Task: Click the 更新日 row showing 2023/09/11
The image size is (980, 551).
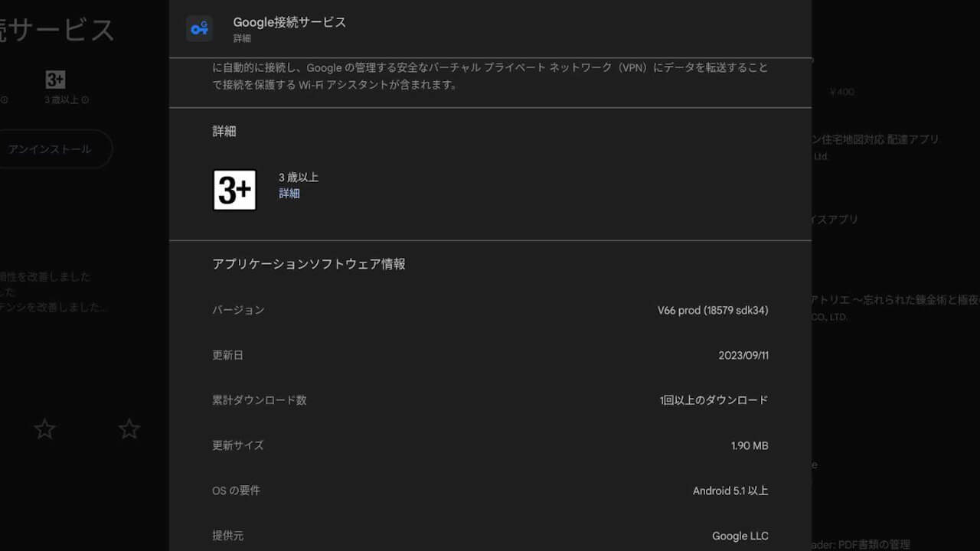Action: (x=490, y=355)
